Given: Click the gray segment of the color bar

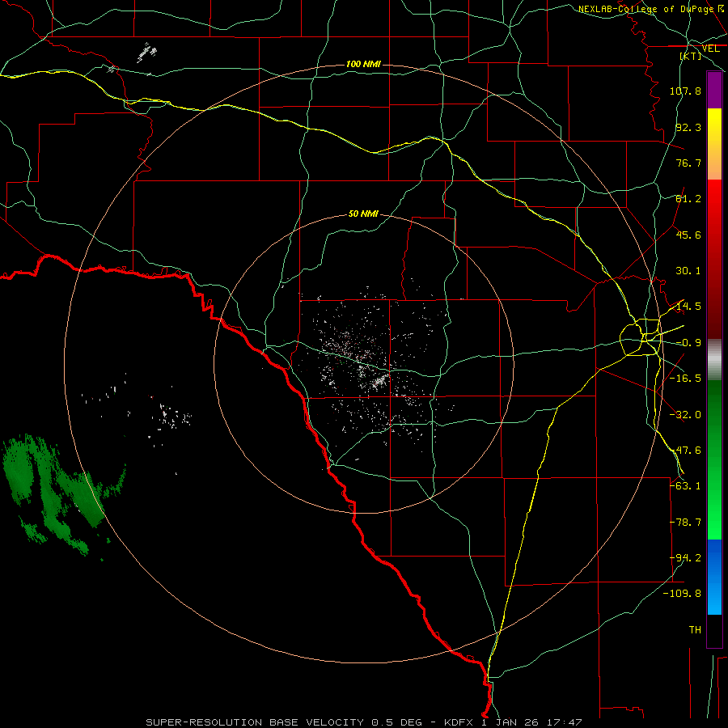Looking at the screenshot, I should tap(714, 360).
